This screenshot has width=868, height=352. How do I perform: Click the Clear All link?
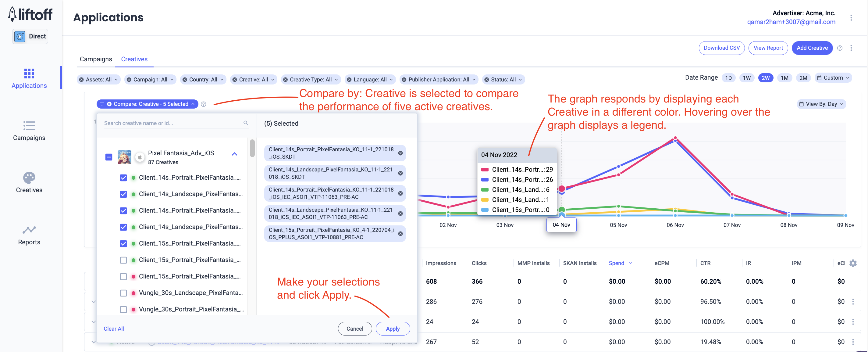[x=114, y=329]
